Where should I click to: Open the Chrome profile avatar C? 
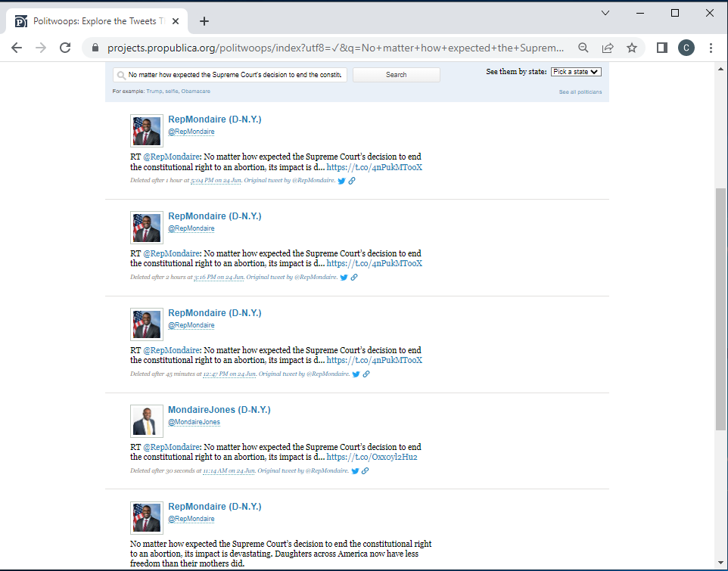point(686,48)
